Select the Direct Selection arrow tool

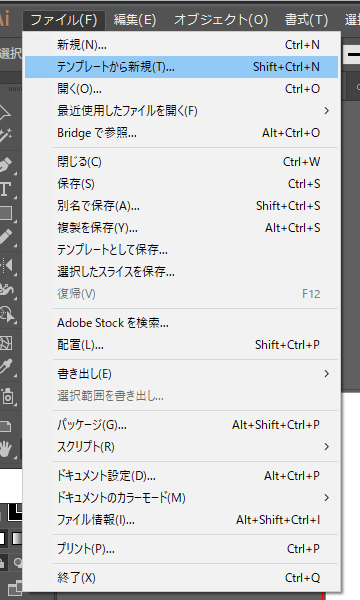tap(5, 112)
